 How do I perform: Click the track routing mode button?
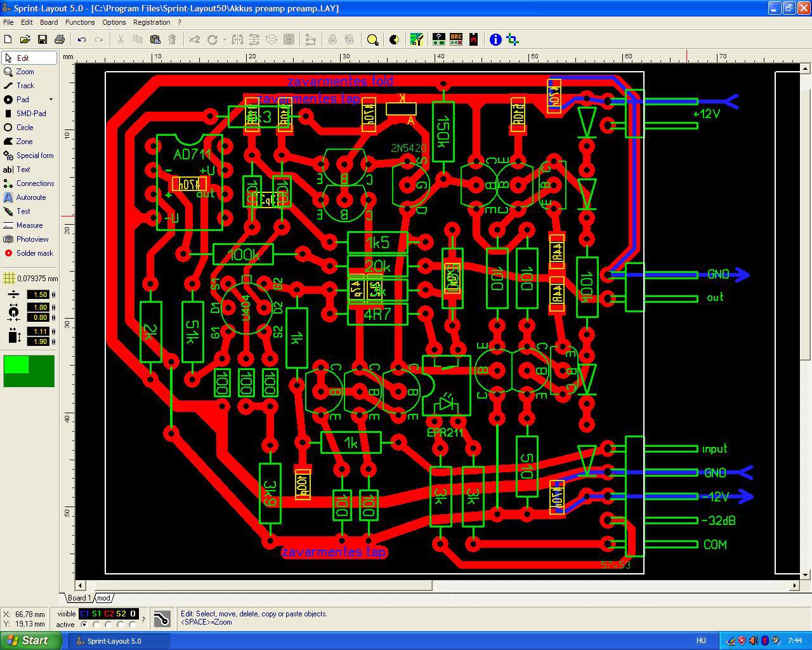[162, 618]
